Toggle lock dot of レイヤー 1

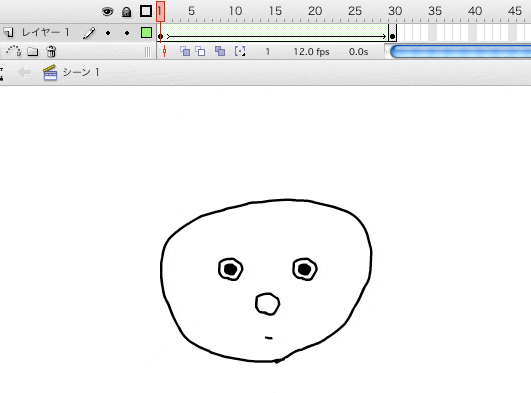click(127, 33)
